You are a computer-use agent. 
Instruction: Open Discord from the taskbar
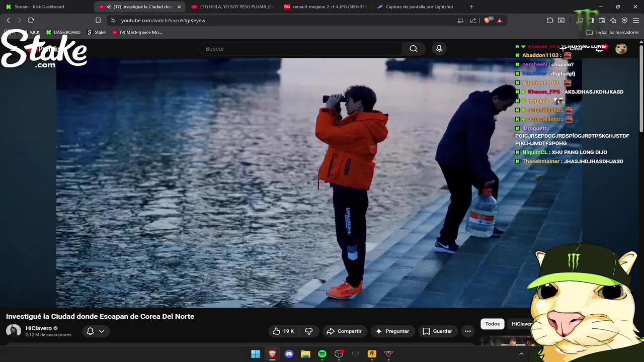289,354
